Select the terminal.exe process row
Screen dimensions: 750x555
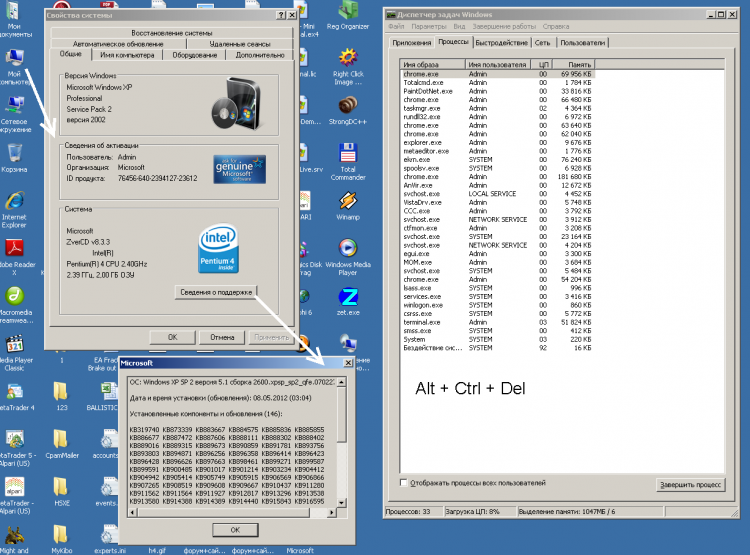(x=497, y=322)
